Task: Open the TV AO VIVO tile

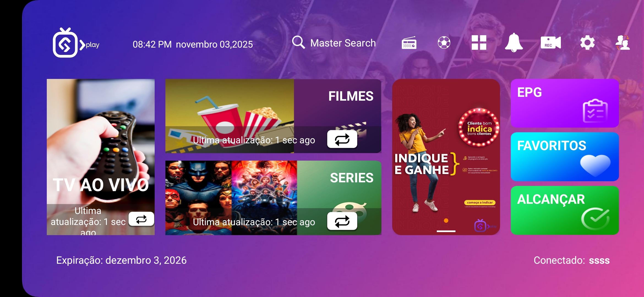Action: coord(101,157)
